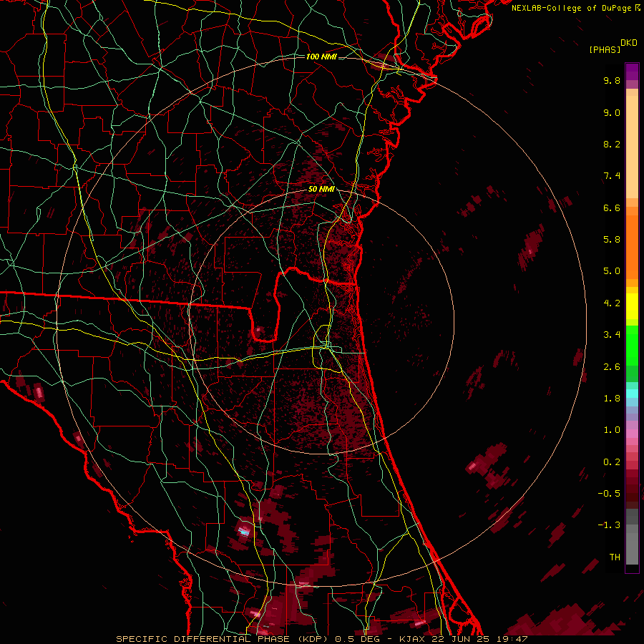Click the 5.8 scale value

[x=612, y=240]
